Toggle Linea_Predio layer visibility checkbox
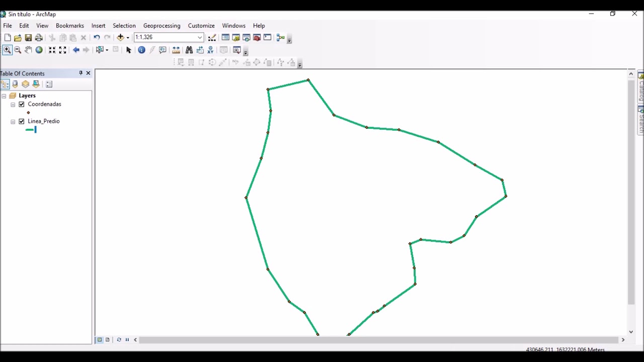The image size is (644, 362). coord(22,121)
